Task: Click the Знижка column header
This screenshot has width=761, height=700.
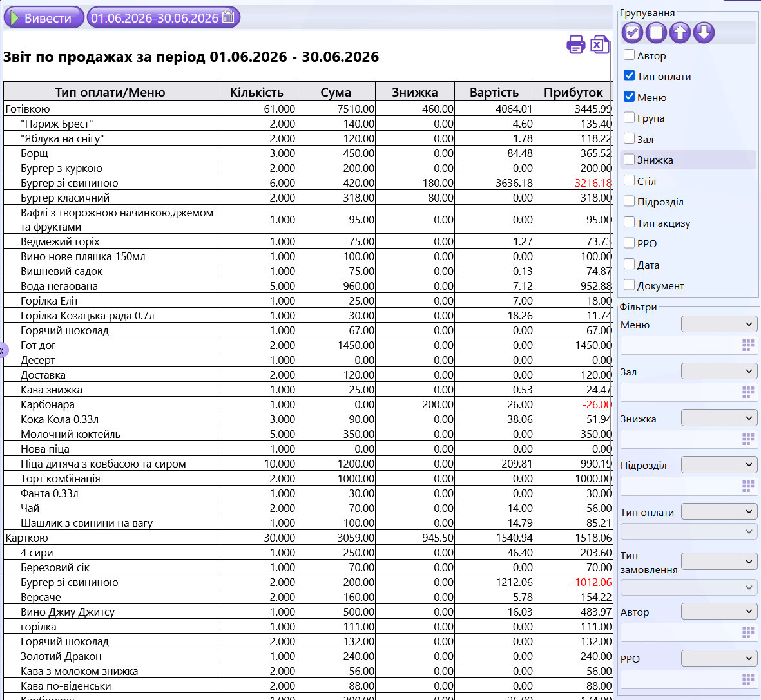Action: 415,91
